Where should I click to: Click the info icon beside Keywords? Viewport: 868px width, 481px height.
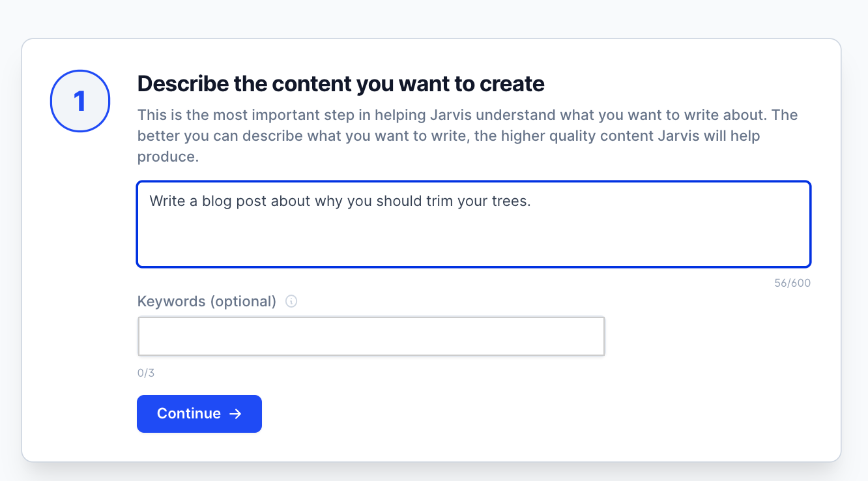(x=291, y=301)
